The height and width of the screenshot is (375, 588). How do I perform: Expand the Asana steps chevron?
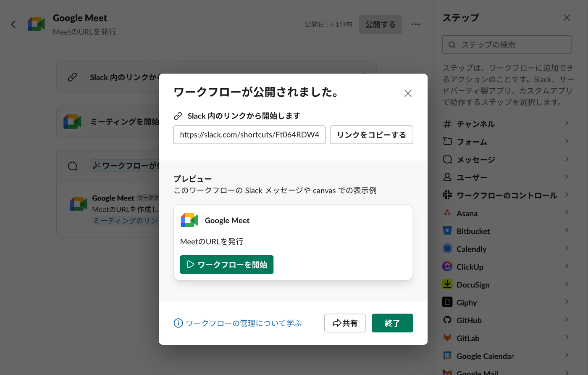coord(567,212)
